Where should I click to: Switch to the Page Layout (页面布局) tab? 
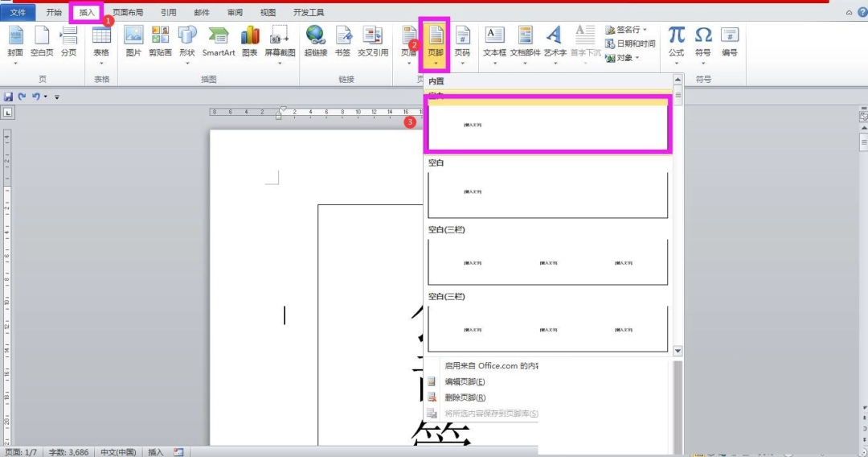(128, 12)
